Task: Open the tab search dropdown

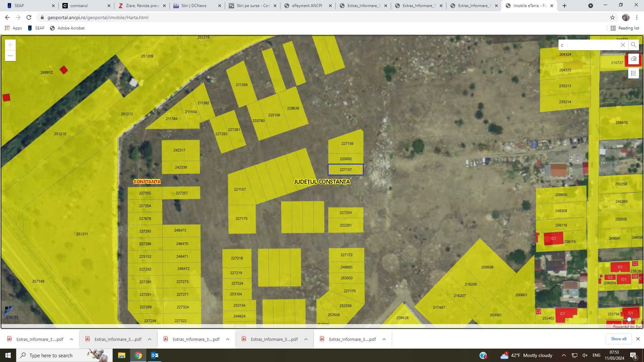Action: pyautogui.click(x=591, y=6)
